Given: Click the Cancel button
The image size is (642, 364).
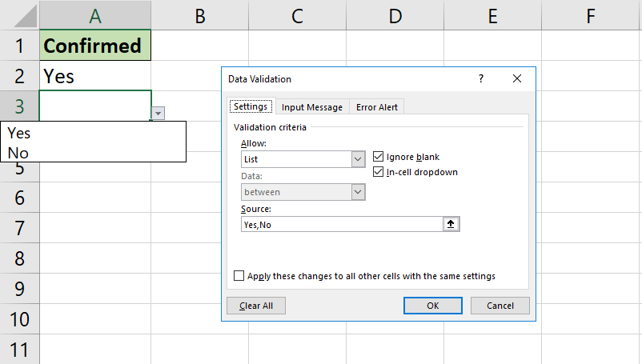Looking at the screenshot, I should pos(500,306).
